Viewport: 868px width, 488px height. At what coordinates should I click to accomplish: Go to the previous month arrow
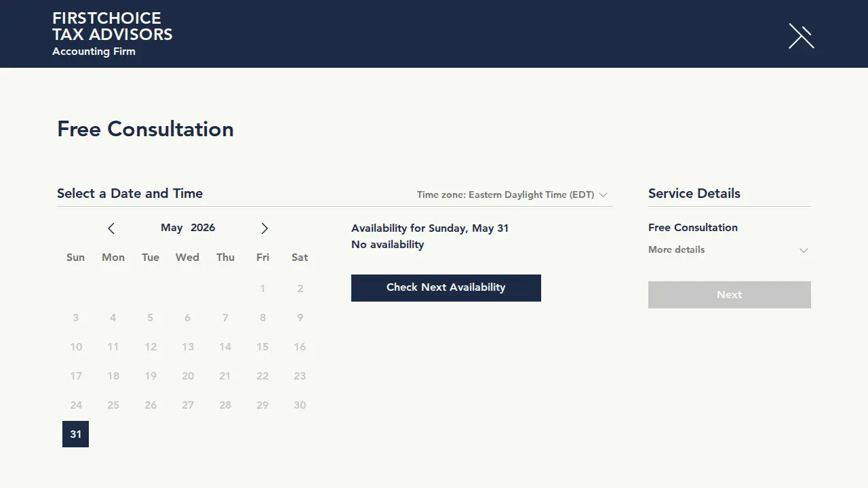(x=111, y=228)
